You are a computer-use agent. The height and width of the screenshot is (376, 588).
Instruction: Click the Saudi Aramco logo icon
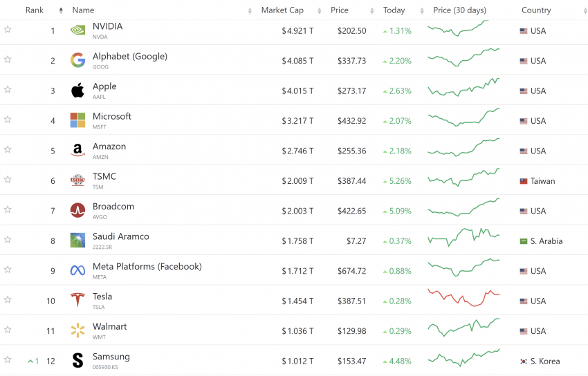tap(77, 240)
